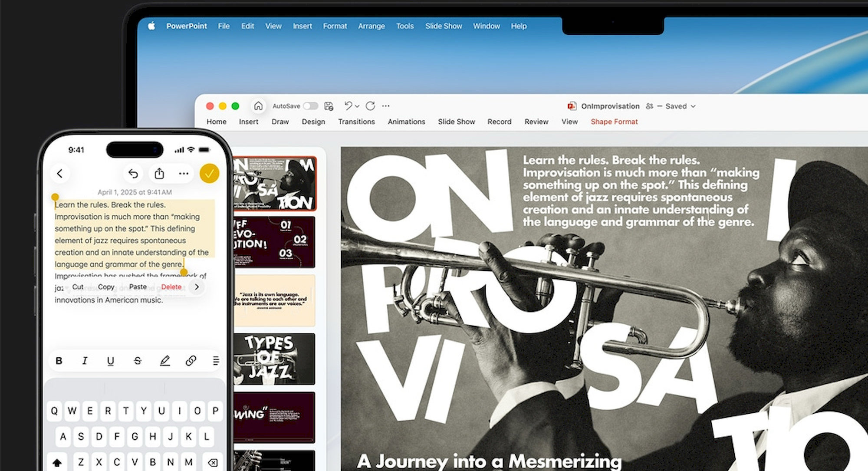
Task: Tap the share icon in Notes app
Action: (x=159, y=174)
